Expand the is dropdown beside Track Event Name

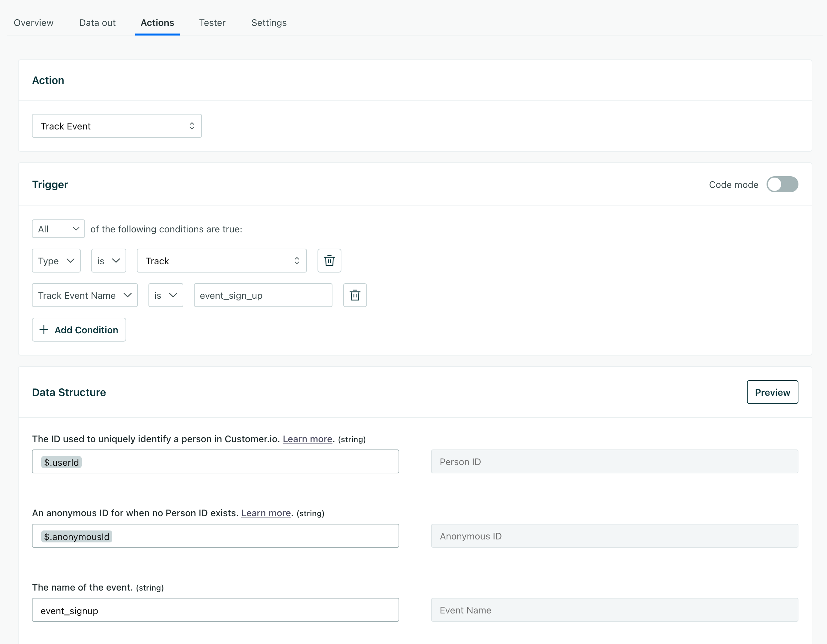[165, 295]
